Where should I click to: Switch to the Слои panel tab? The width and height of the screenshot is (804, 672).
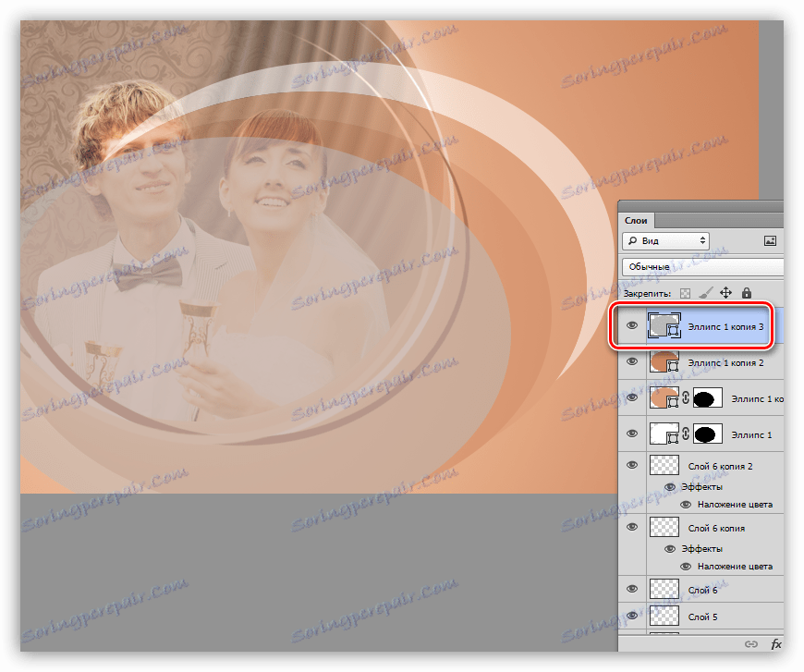coord(636,221)
